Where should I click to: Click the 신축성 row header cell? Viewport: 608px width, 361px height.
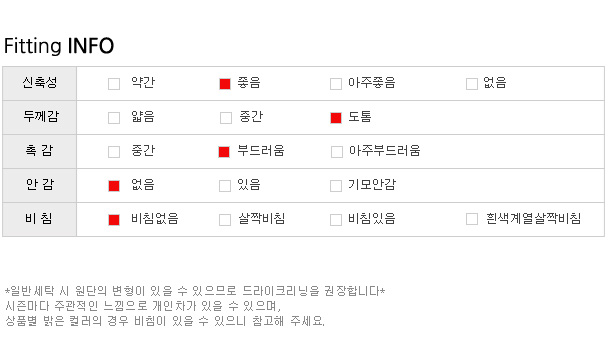pos(40,83)
